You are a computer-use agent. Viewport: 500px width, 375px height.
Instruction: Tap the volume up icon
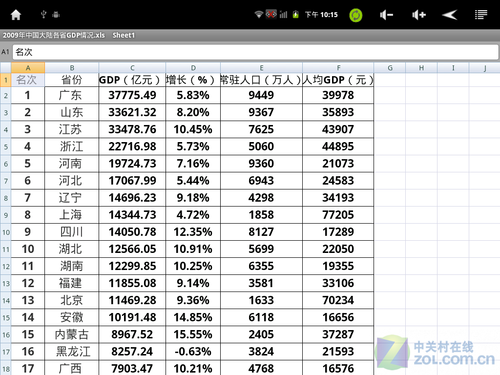click(419, 15)
